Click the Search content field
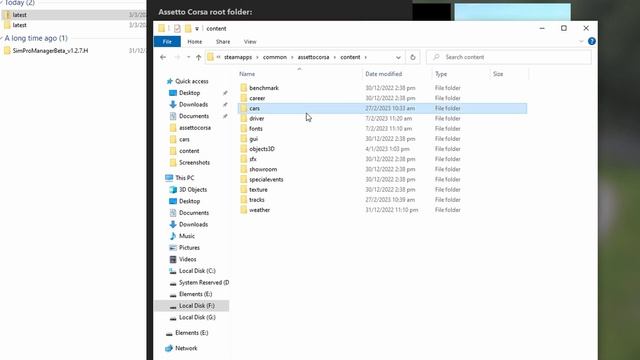Viewport: 640px width, 360px height. point(509,57)
